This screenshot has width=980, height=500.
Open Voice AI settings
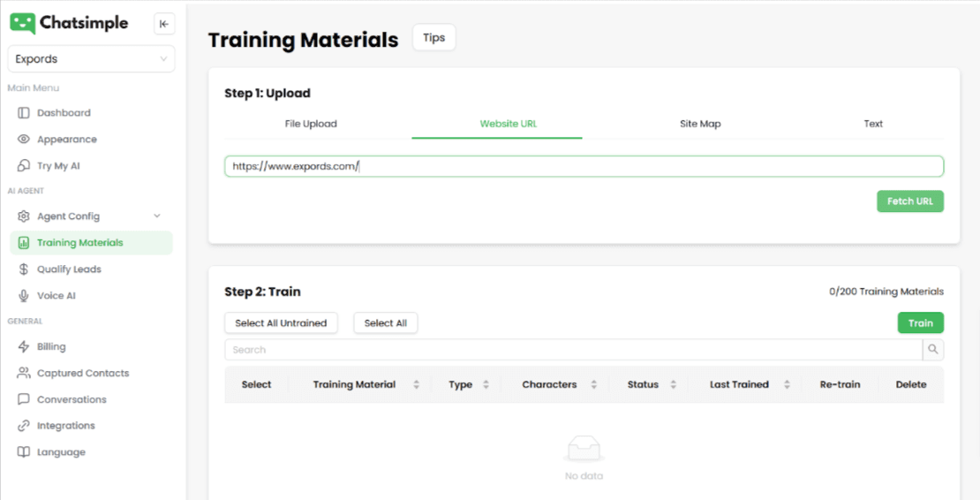tap(56, 296)
